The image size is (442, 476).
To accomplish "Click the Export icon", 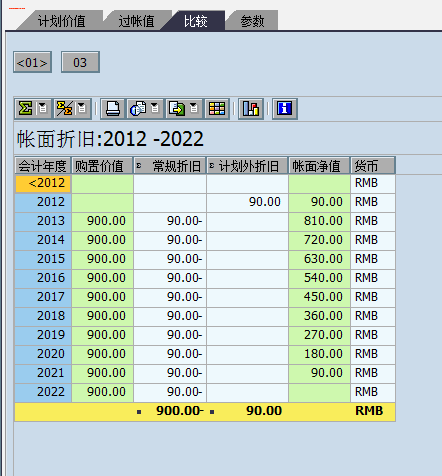I will pyautogui.click(x=177, y=109).
